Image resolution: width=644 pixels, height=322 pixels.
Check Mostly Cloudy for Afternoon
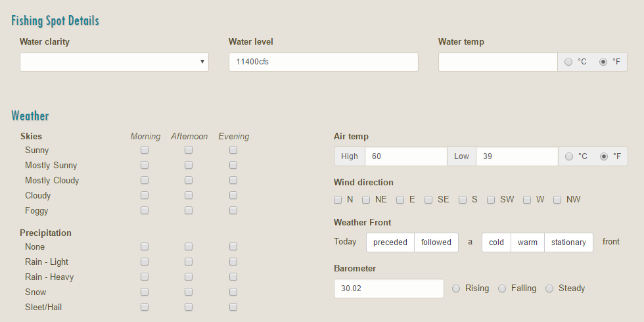pyautogui.click(x=189, y=180)
